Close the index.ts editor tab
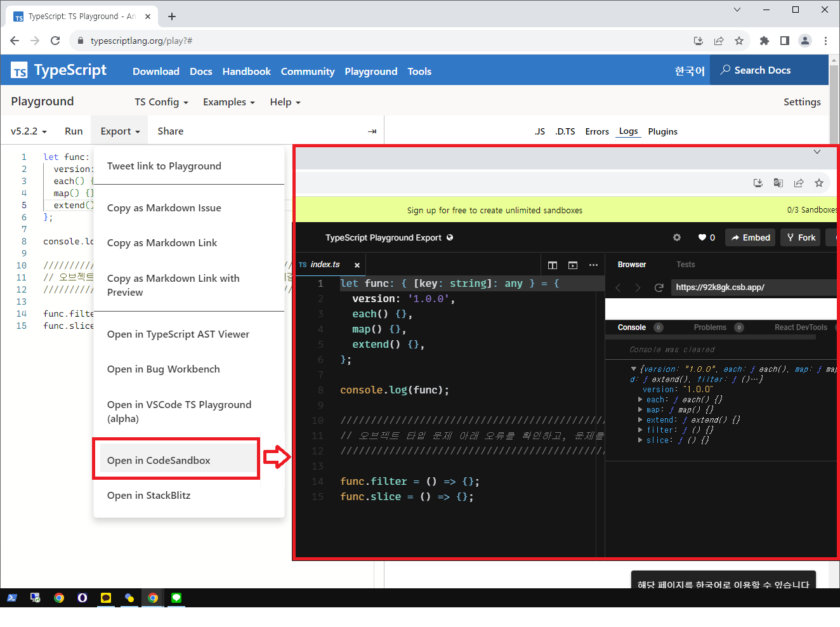The image size is (840, 627). click(357, 265)
